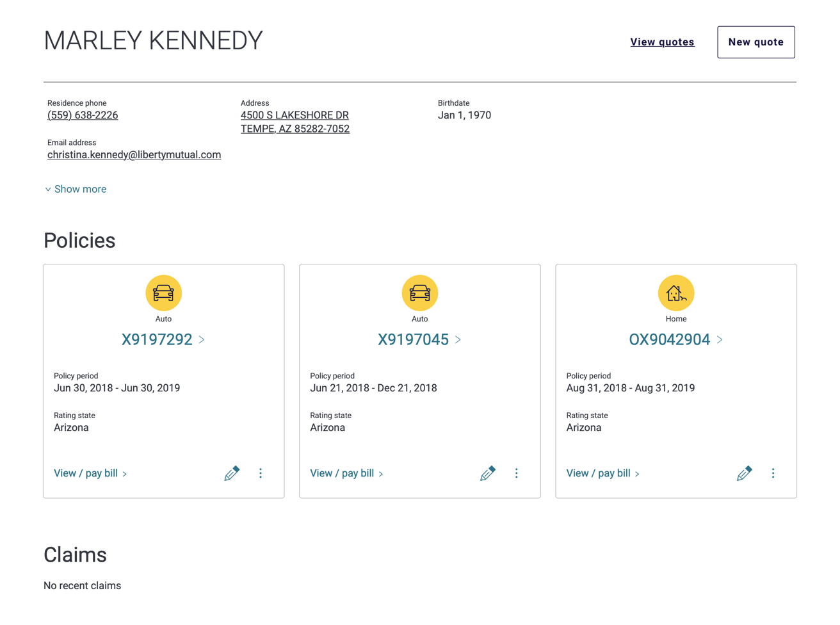This screenshot has height=625, width=840.
Task: Open the three-dot menu on policy X9197045
Action: pos(517,473)
